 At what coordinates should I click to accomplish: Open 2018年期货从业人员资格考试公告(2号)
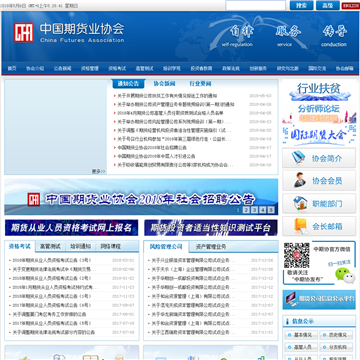point(52,278)
